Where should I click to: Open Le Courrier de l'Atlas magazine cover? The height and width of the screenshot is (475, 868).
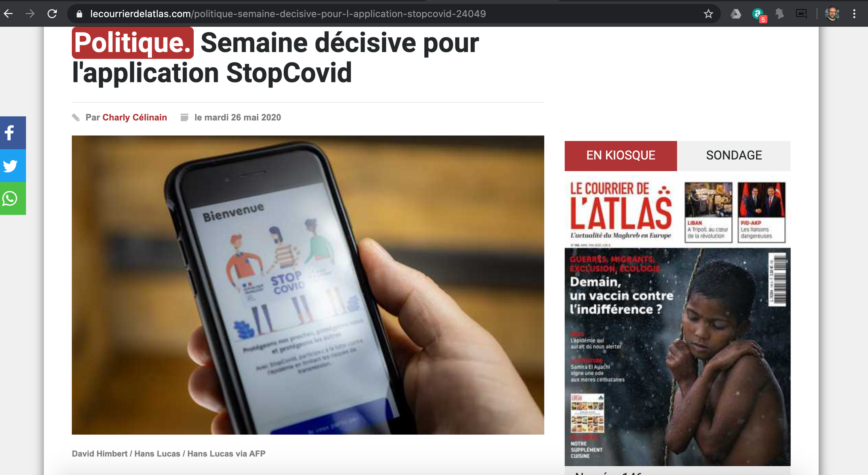[x=677, y=322]
